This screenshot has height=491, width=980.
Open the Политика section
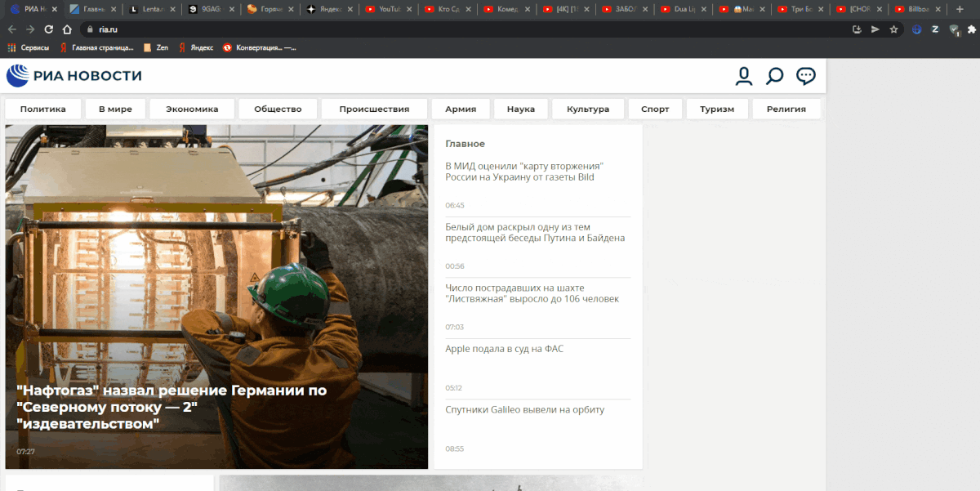pos(43,109)
